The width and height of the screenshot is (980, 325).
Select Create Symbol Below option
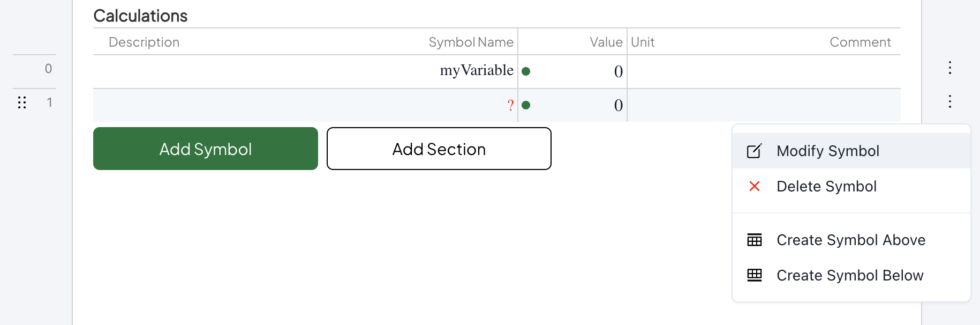click(x=850, y=276)
